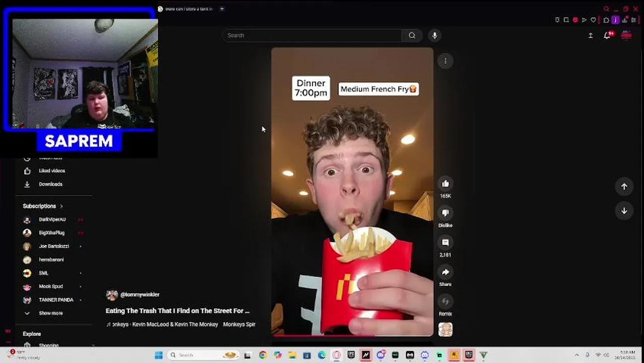Open a new browser tab with plus
This screenshot has height=363, width=644.
[222, 9]
